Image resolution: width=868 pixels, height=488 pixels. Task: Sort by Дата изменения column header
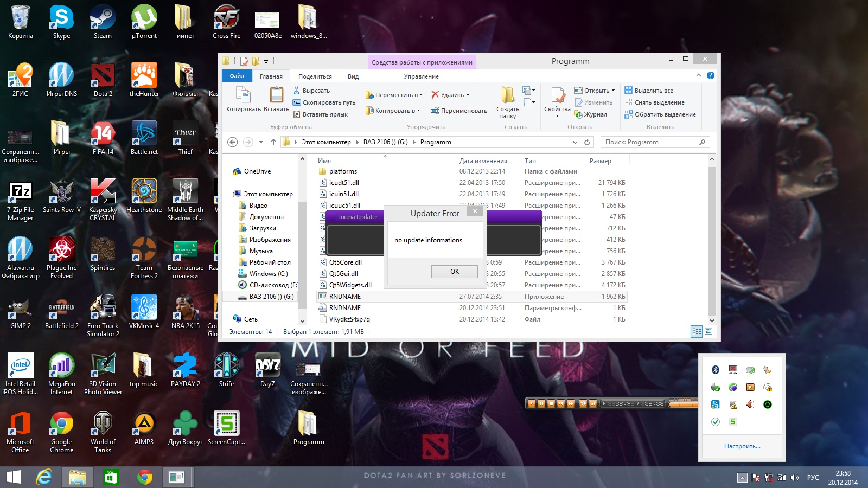[x=483, y=161]
